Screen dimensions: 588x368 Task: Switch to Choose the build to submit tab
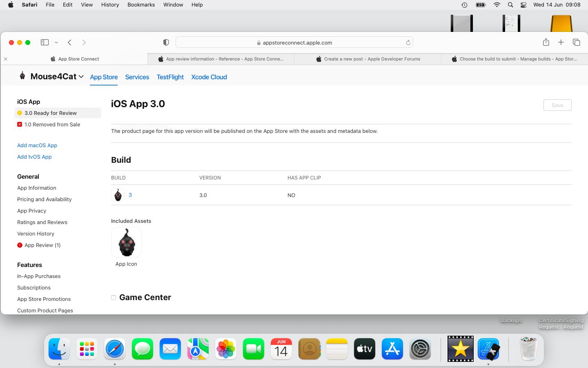click(x=514, y=59)
